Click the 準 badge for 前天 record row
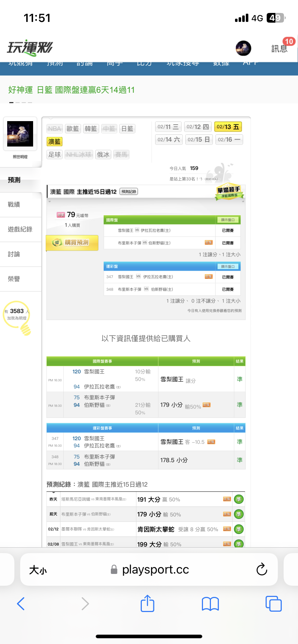Viewport: 298px width, 644px height. pyautogui.click(x=239, y=514)
